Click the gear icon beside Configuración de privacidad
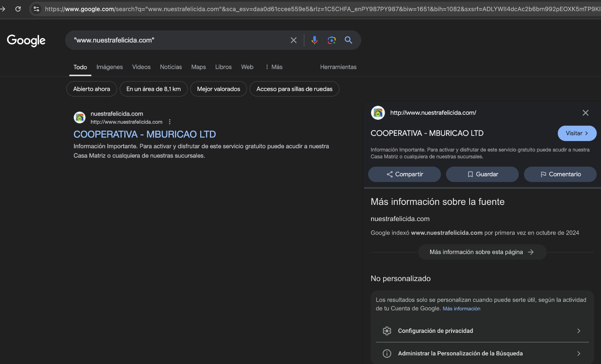This screenshot has width=601, height=364. coord(387,331)
